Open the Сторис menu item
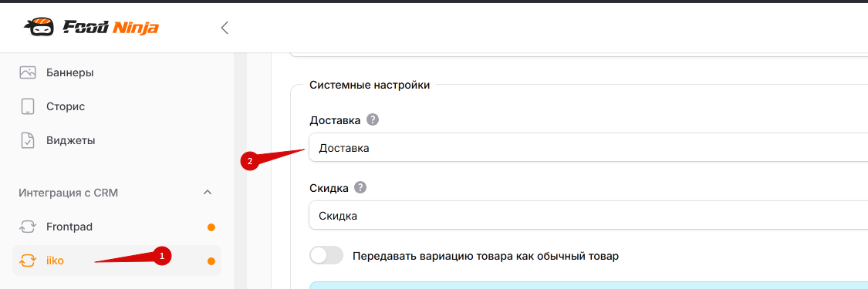The width and height of the screenshot is (868, 289). click(117, 106)
